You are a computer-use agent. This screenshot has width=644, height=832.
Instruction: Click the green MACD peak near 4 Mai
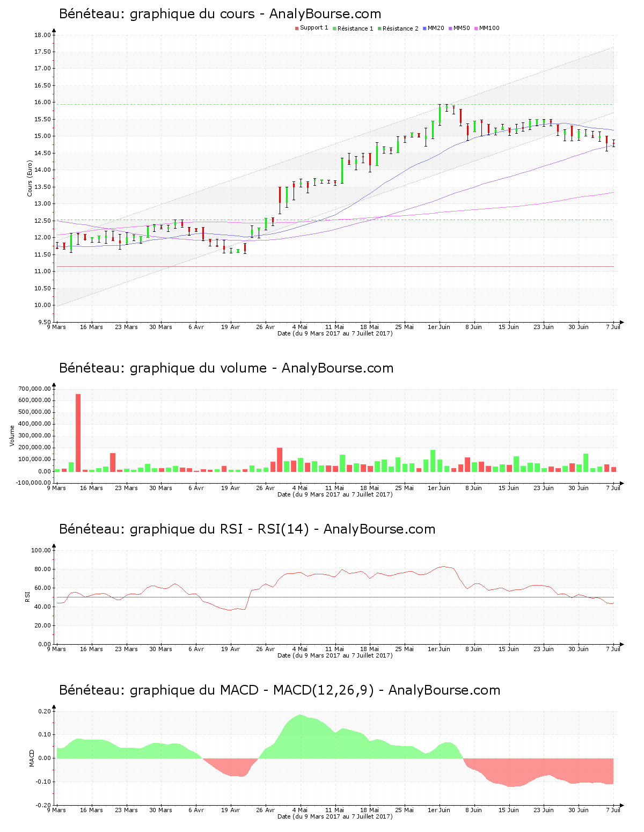300,735
